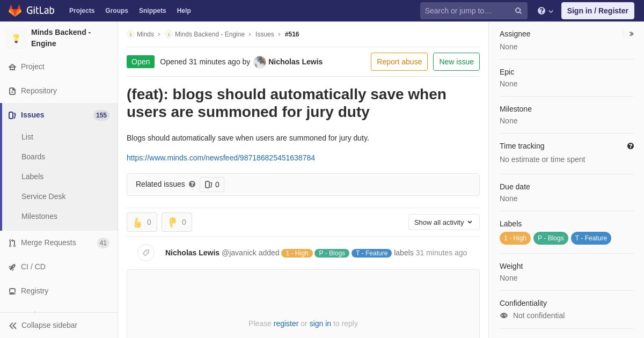Click the search magnifier icon

(x=518, y=11)
